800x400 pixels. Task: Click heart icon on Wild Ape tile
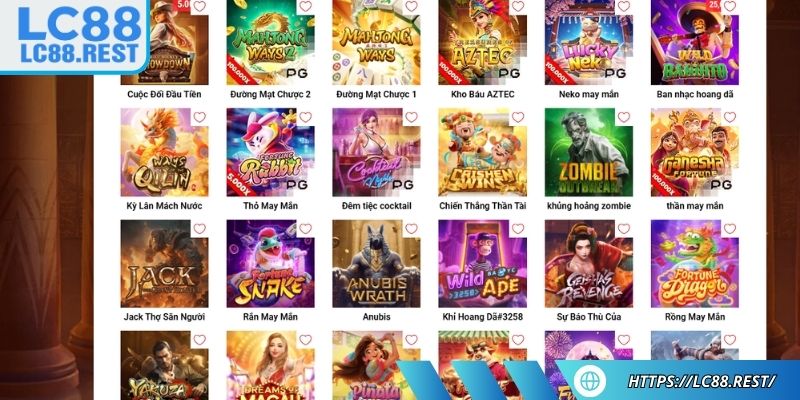[517, 229]
